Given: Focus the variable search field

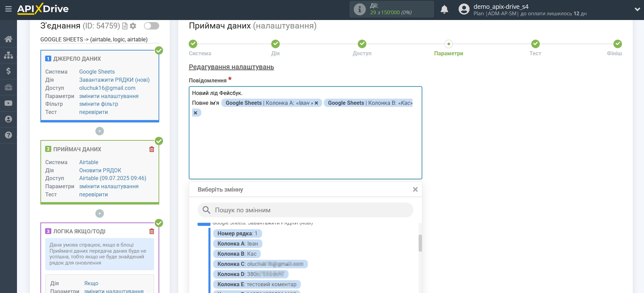Looking at the screenshot, I should 305,210.
